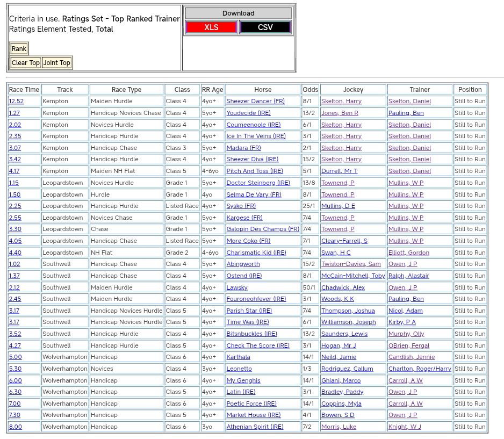Open horse Leonetto link
504x439 pixels.
click(x=239, y=369)
